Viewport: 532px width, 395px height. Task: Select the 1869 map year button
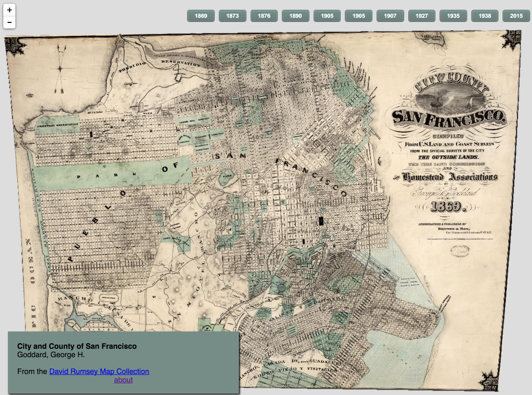(201, 16)
